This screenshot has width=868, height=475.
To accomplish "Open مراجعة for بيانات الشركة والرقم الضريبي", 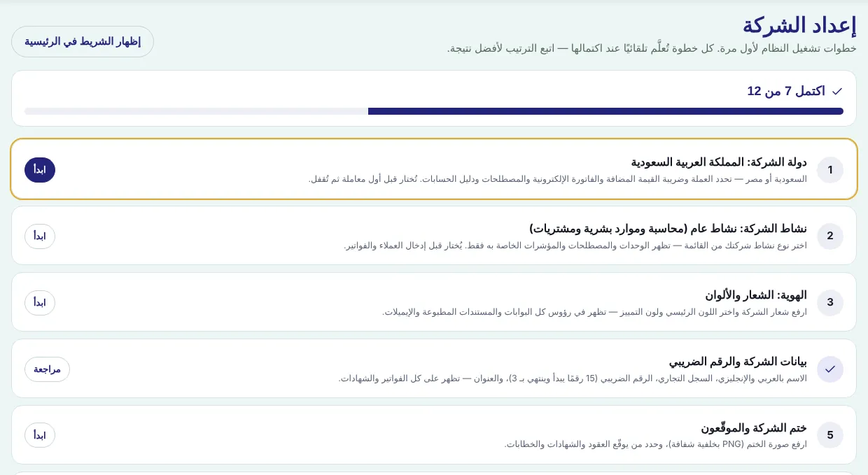I will (47, 369).
